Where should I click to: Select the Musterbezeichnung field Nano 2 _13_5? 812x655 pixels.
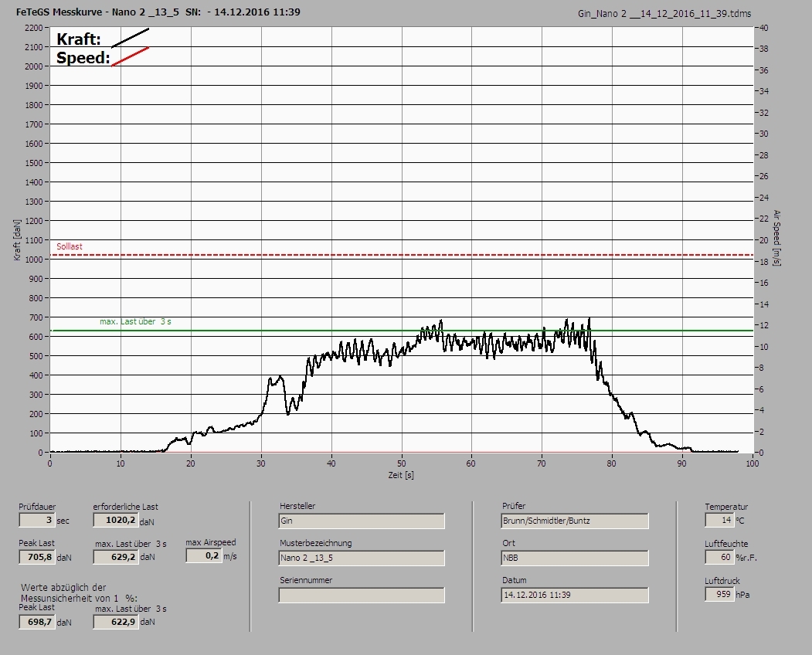362,558
